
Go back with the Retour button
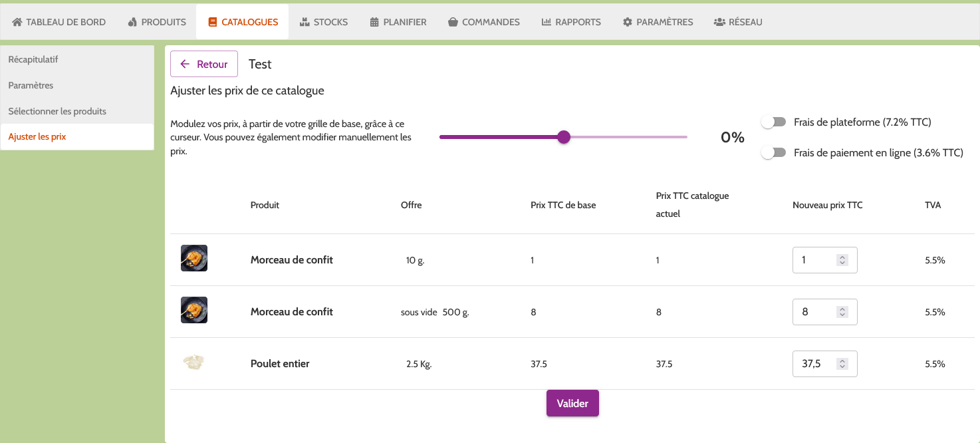(204, 65)
